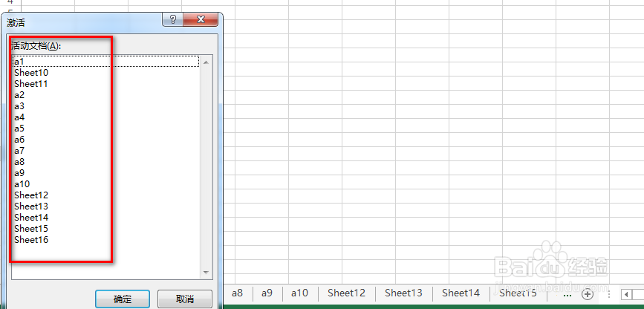
Task: Switch to the a8 sheet tab
Action: coord(238,293)
